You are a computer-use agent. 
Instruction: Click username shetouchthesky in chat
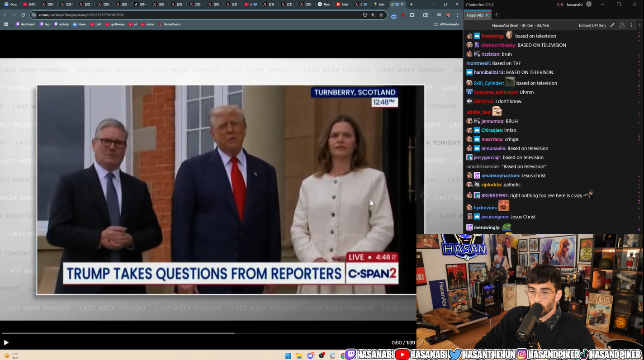click(x=498, y=45)
